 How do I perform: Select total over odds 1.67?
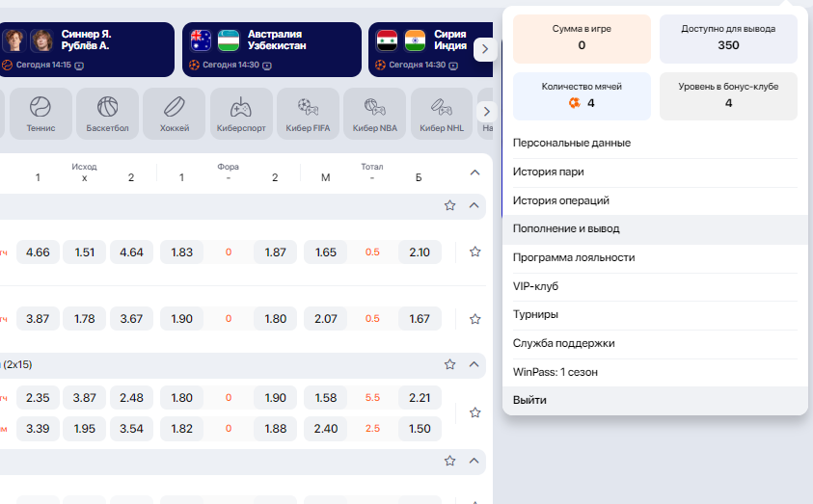[420, 319]
